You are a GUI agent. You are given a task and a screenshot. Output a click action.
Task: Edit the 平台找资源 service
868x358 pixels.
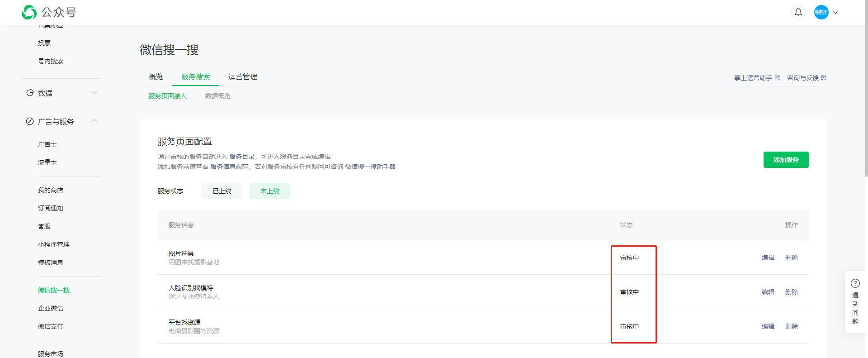pos(768,326)
